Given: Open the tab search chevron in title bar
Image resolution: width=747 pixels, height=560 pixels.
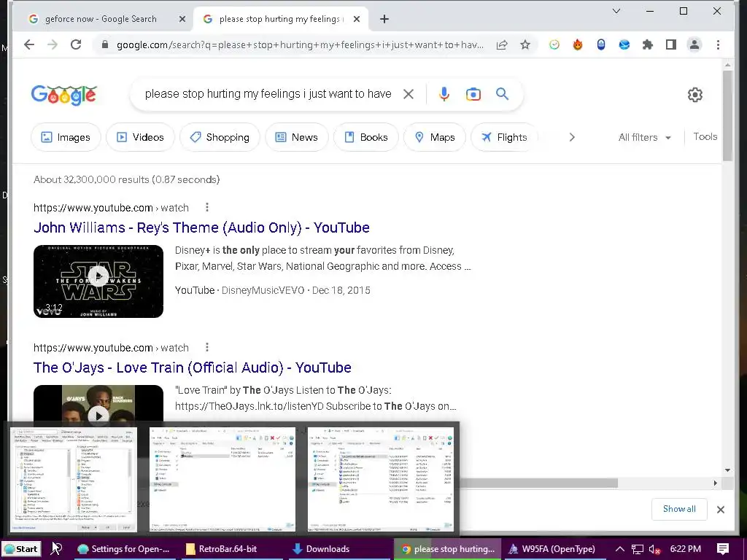Looking at the screenshot, I should 616,11.
